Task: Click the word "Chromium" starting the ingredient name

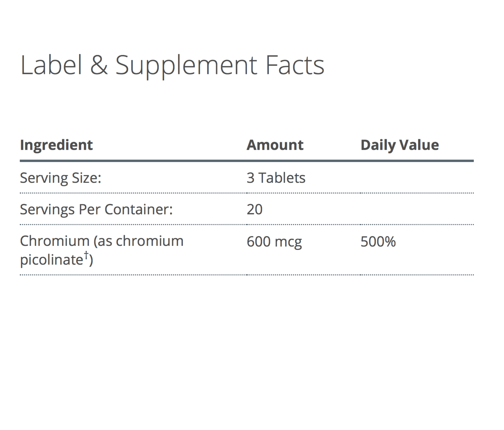Action: tap(54, 241)
